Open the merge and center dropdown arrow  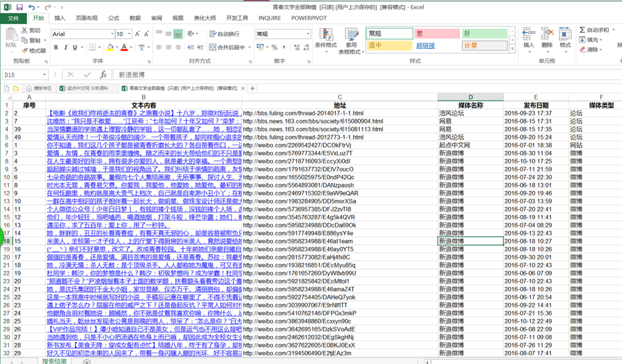tap(250, 47)
